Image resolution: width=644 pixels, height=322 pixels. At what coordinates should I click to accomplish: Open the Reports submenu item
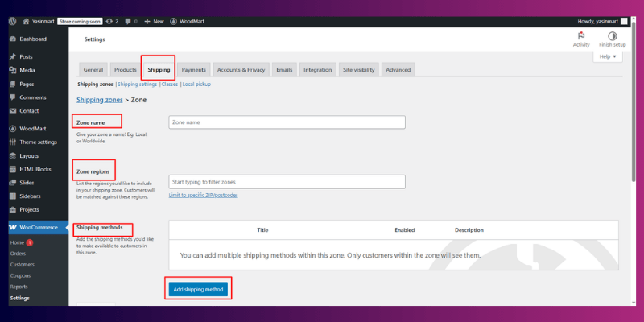pyautogui.click(x=19, y=287)
